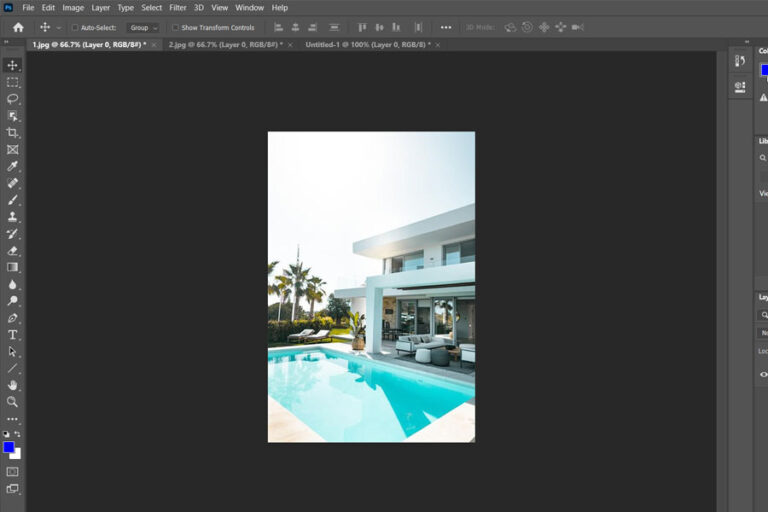Screen dimensions: 768x512
Task: Select the Lasso tool
Action: coord(13,99)
